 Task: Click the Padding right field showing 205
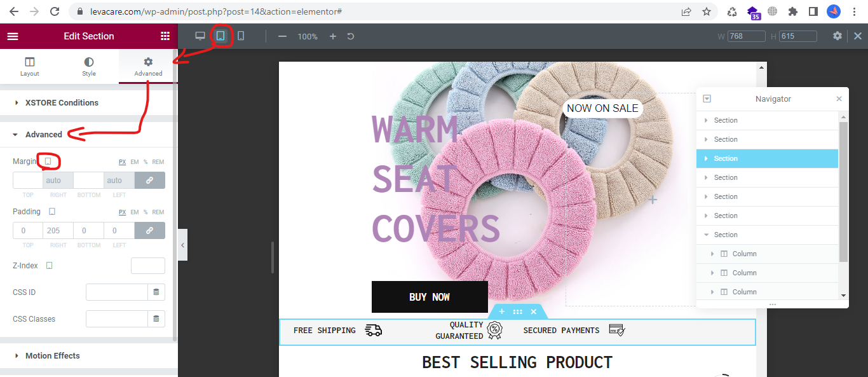(58, 231)
